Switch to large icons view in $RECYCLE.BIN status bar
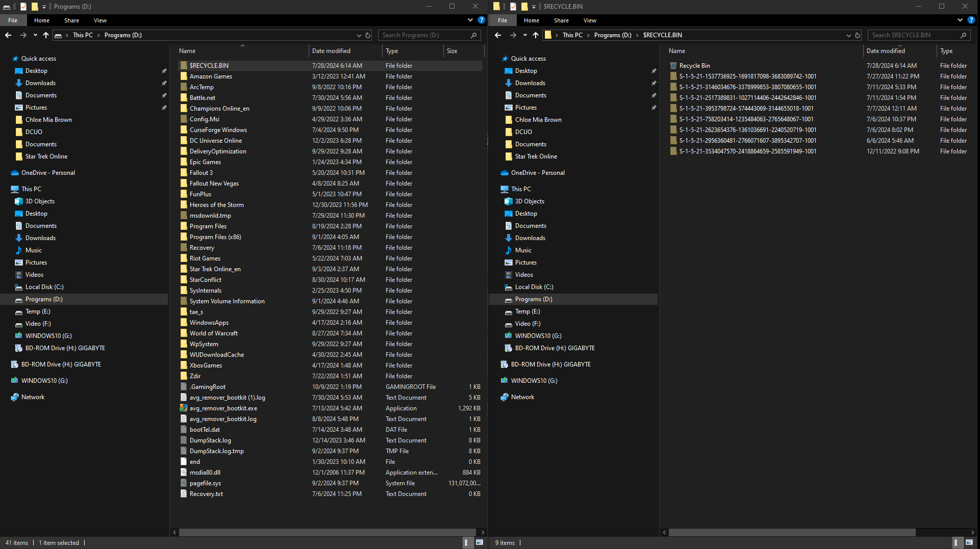This screenshot has height=549, width=980. 969,543
